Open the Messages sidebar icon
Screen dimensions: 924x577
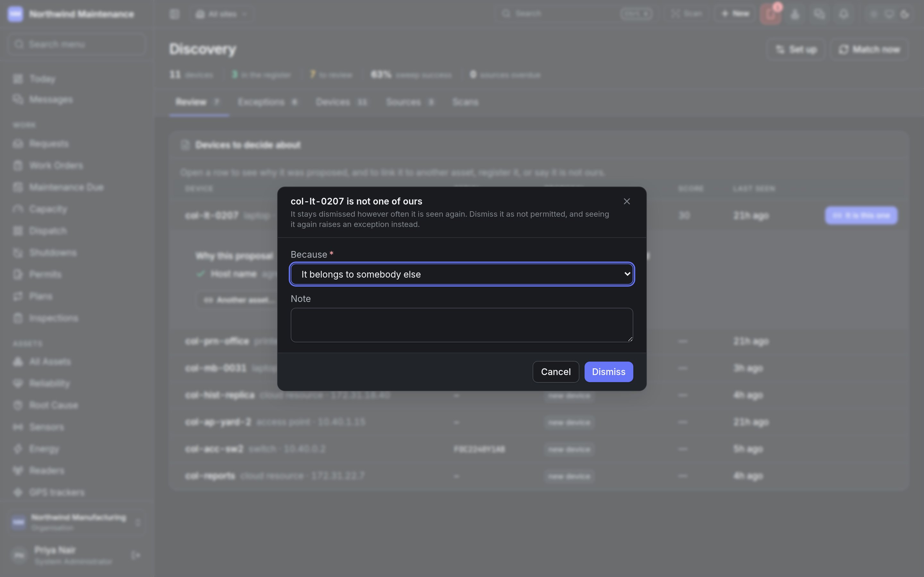click(x=18, y=99)
